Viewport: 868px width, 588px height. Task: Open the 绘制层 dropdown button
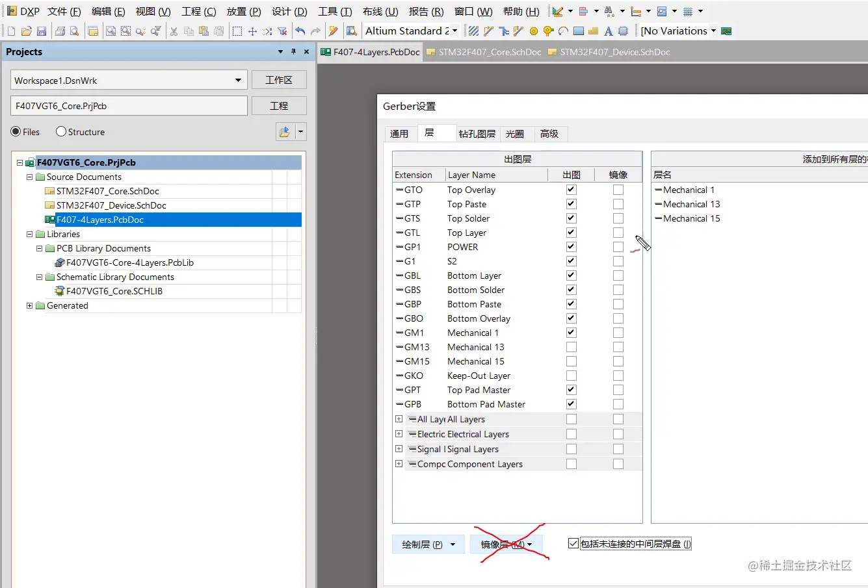(429, 544)
